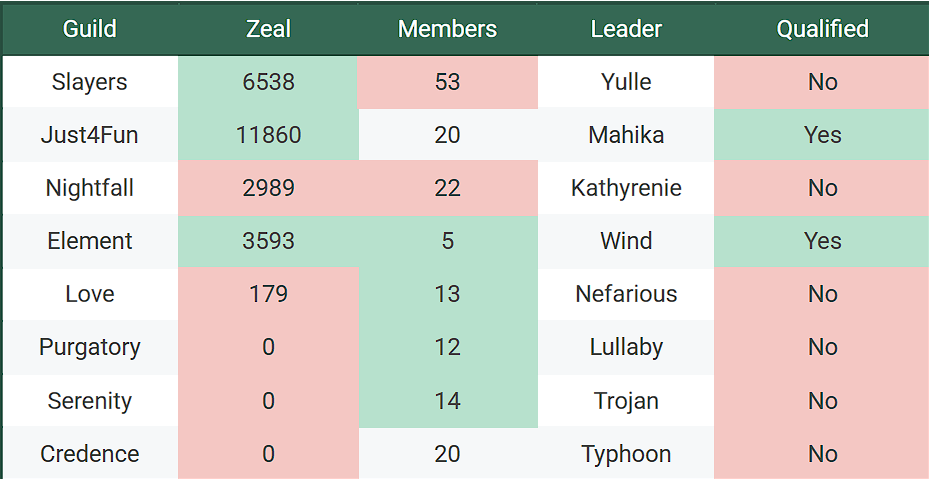Select Zeal value 179 for Love
Viewport: 929px width, 479px height.
point(268,294)
